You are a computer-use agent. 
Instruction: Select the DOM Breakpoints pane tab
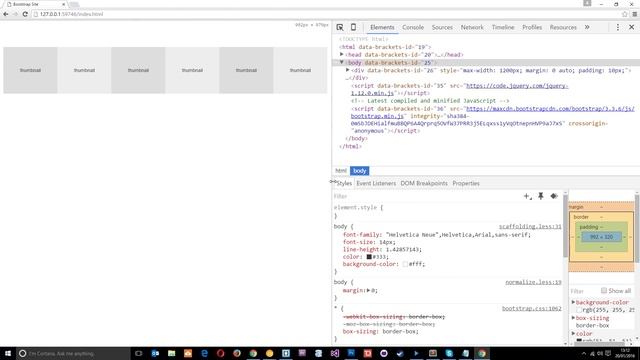click(424, 183)
